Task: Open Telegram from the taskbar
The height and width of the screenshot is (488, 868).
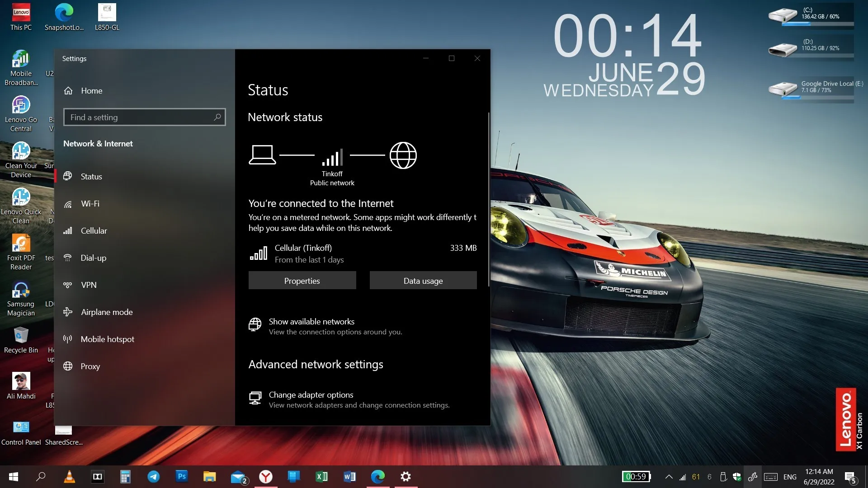Action: [x=153, y=477]
